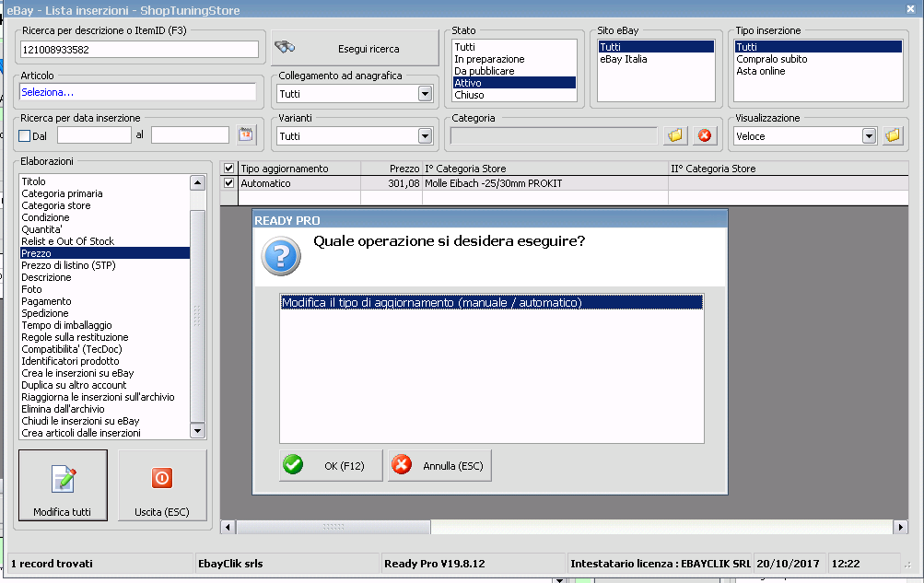Click the Modifica tutti document pencil icon
This screenshot has height=583, width=924.
[x=63, y=478]
